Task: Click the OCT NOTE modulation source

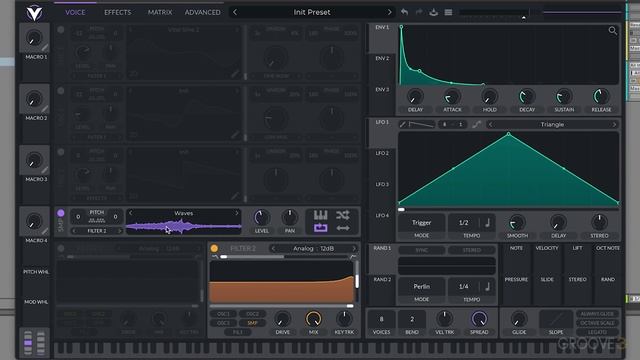Action: (608, 248)
